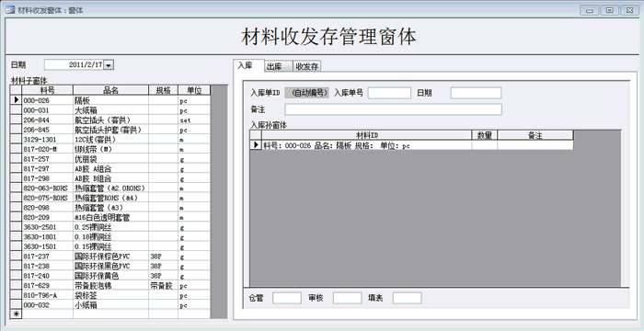Viewport: 644px width, 331px height.
Task: Switch to the 收发存 tab
Action: [306, 66]
